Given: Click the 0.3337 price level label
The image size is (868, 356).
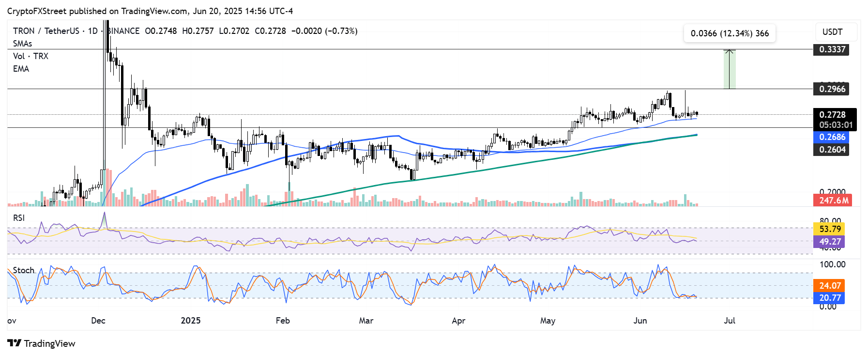Looking at the screenshot, I should click(832, 49).
